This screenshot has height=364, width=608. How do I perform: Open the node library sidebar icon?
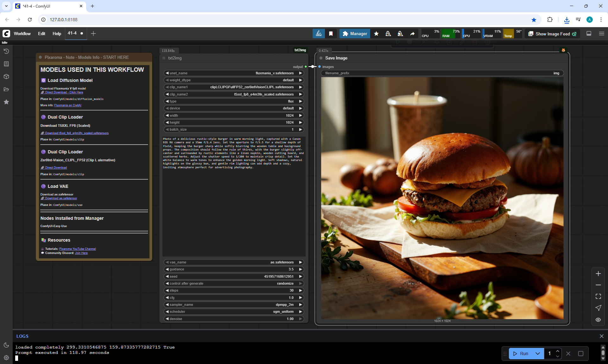pyautogui.click(x=6, y=64)
